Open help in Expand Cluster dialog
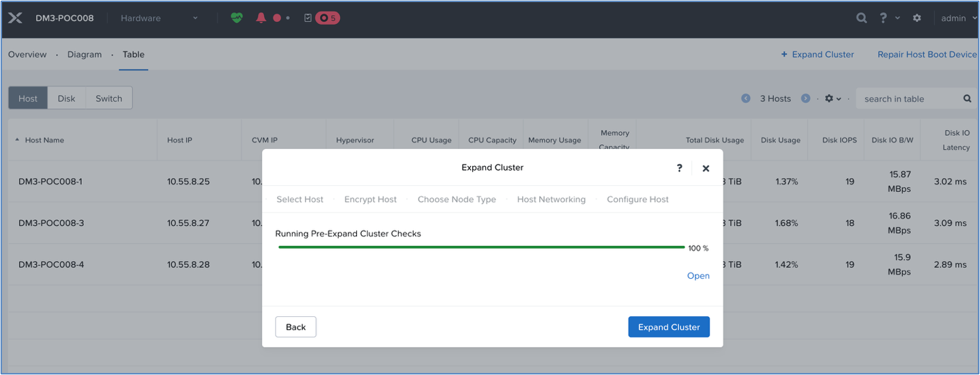980x375 pixels. (x=679, y=168)
